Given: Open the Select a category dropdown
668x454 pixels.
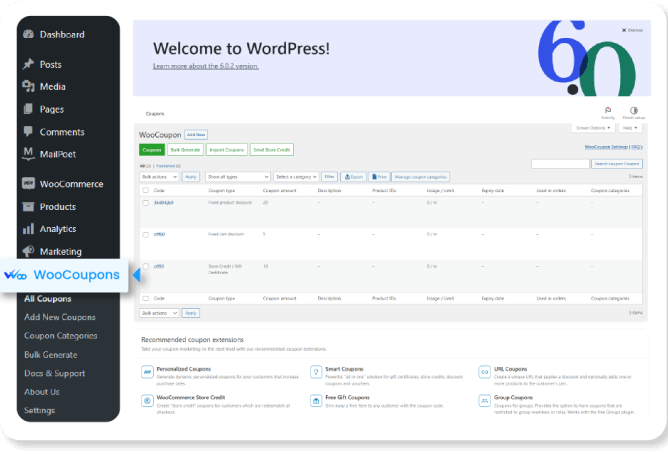Looking at the screenshot, I should (x=296, y=177).
